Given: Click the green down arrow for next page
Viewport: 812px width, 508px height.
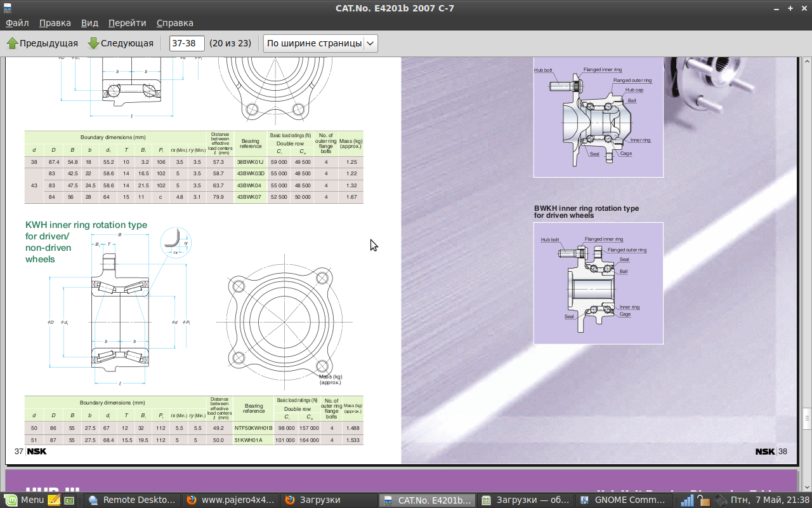Looking at the screenshot, I should pyautogui.click(x=93, y=43).
